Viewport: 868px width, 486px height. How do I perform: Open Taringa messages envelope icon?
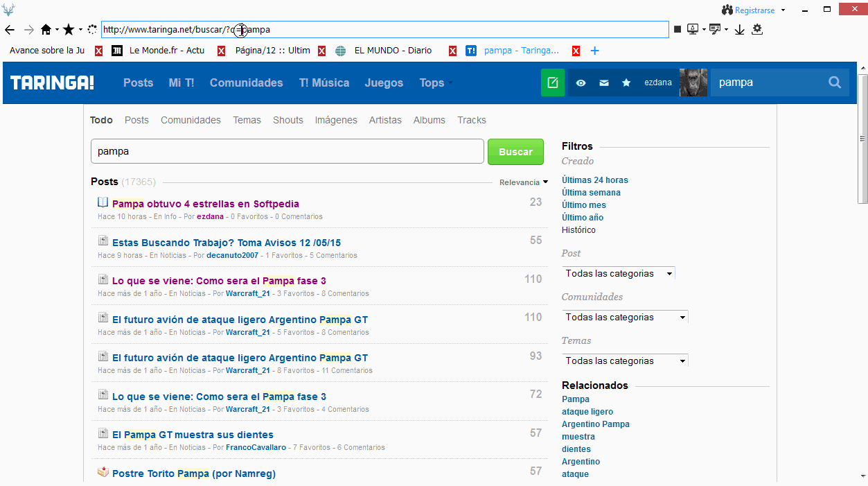pos(604,83)
